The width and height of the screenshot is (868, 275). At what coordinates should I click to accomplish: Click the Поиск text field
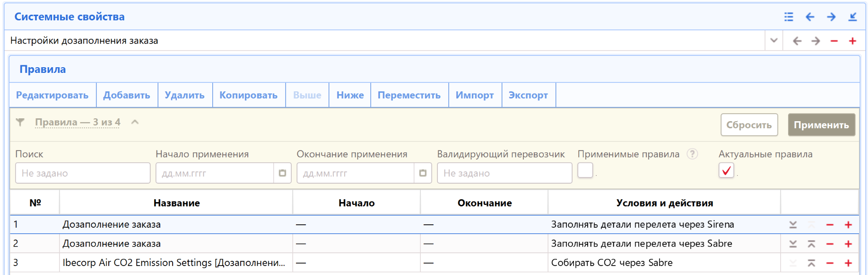click(x=83, y=173)
